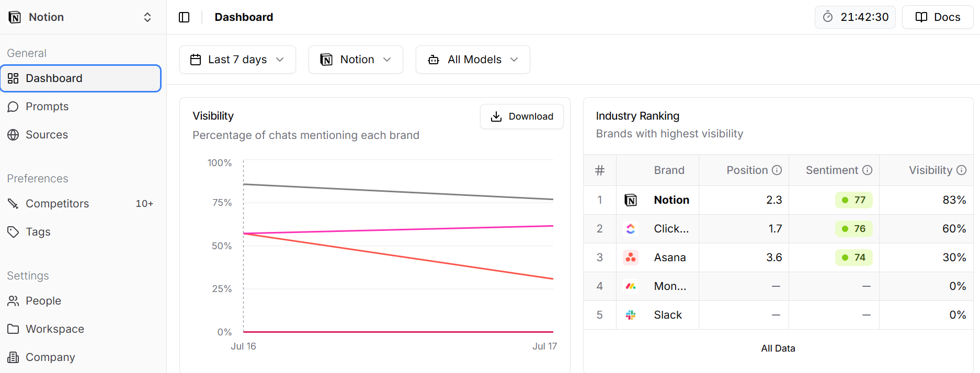Click the Slack brand logo icon
This screenshot has height=373, width=980.
631,315
